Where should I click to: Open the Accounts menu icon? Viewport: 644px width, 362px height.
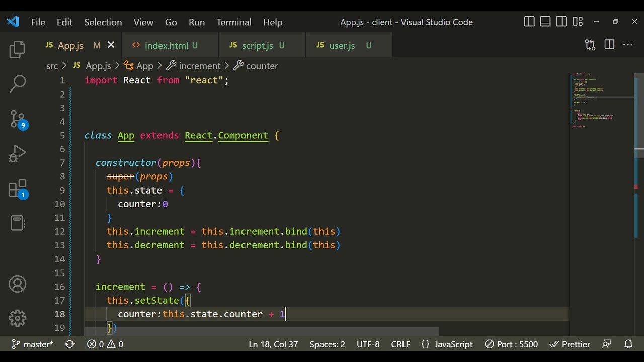(17, 284)
